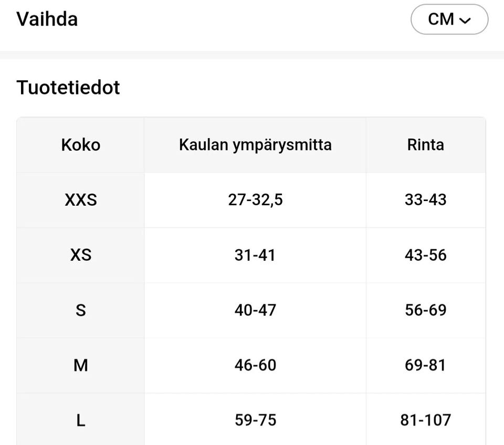Select the XXS size row
504x445 pixels.
pyautogui.click(x=80, y=200)
